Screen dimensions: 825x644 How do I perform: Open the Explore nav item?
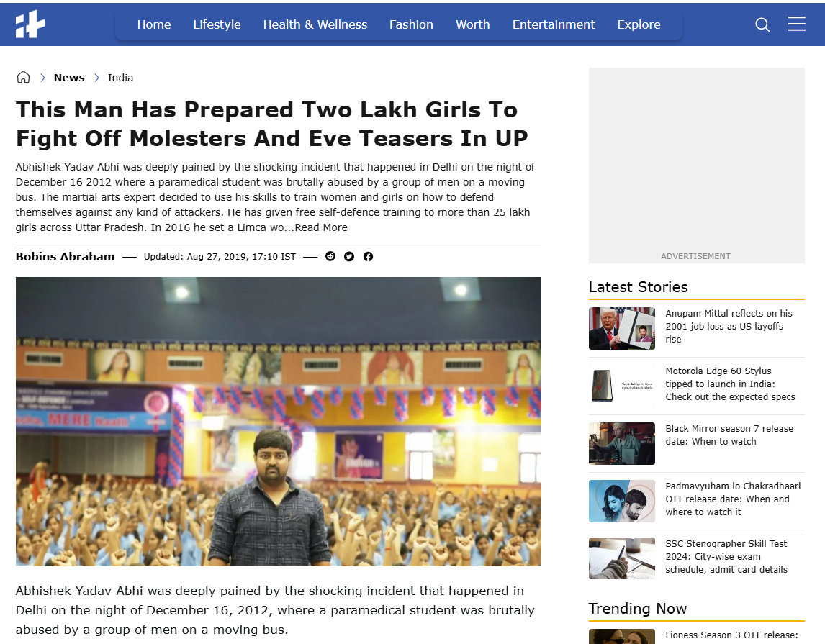point(639,24)
